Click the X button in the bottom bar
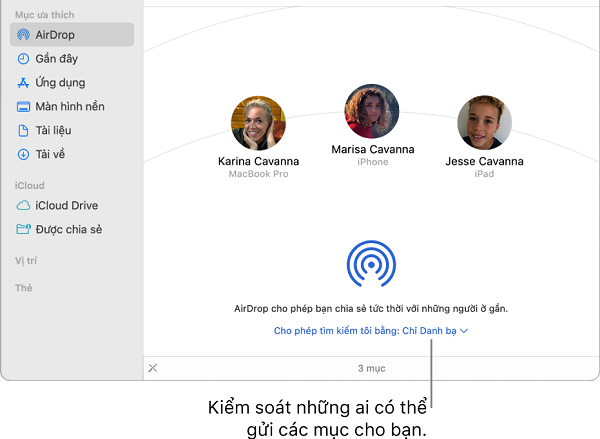 (153, 368)
